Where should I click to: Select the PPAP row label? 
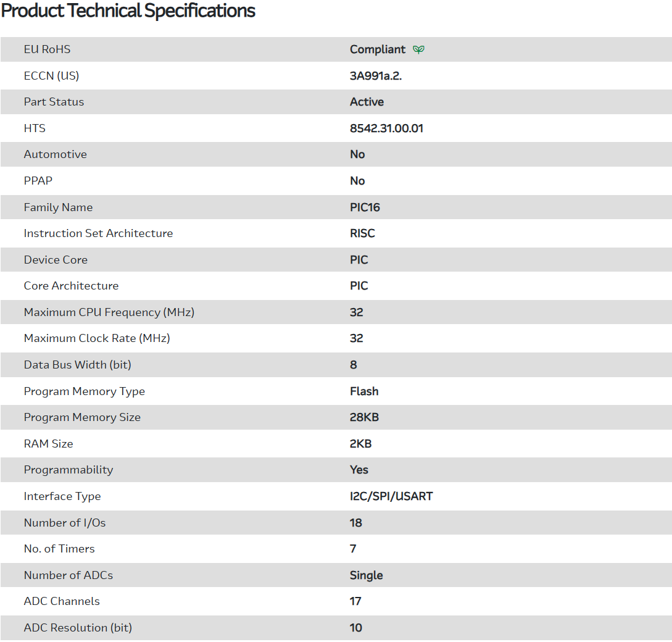(38, 181)
